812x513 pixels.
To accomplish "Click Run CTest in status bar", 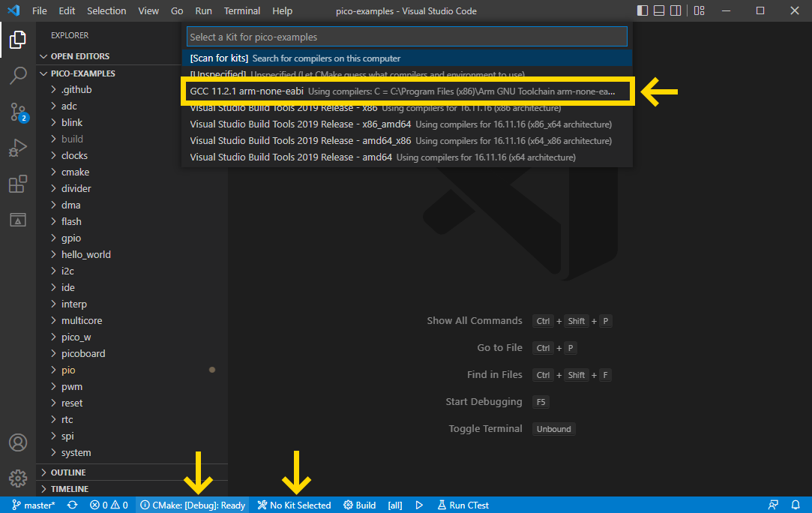I will [463, 505].
